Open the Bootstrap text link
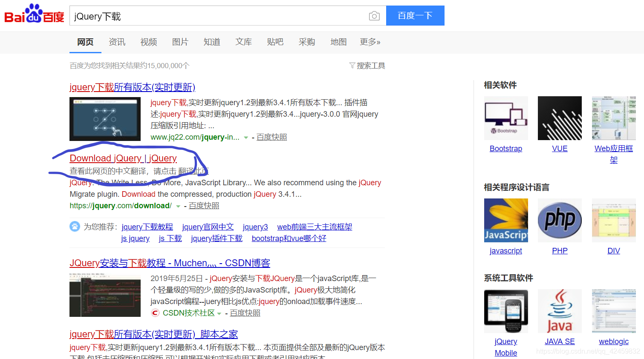This screenshot has width=644, height=359. tap(506, 149)
